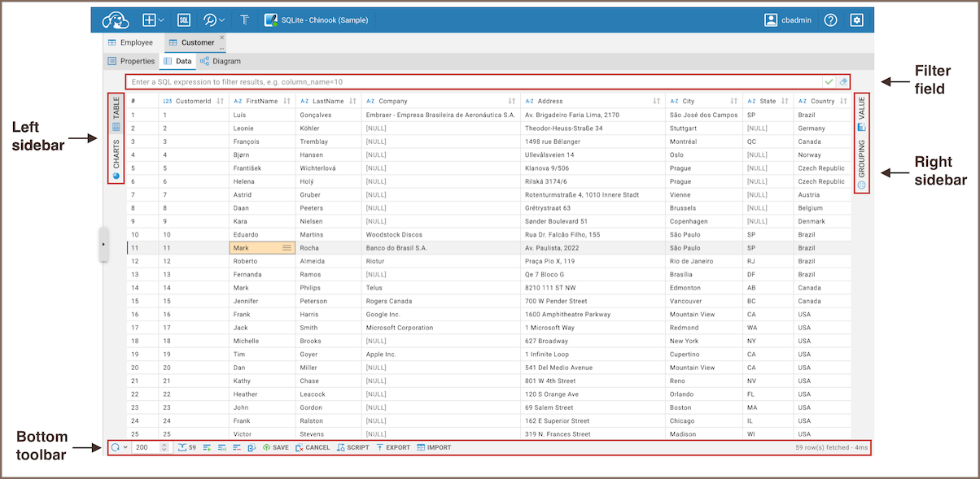Open the refresh options dropdown arrow

124,447
